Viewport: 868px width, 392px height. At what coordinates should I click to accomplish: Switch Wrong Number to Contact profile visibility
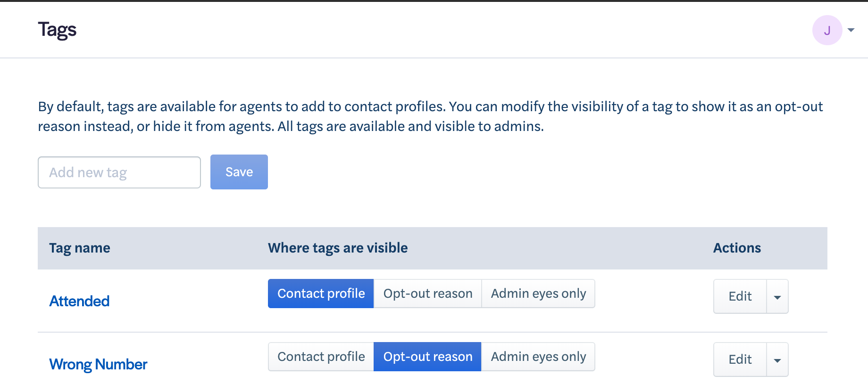[x=320, y=357]
